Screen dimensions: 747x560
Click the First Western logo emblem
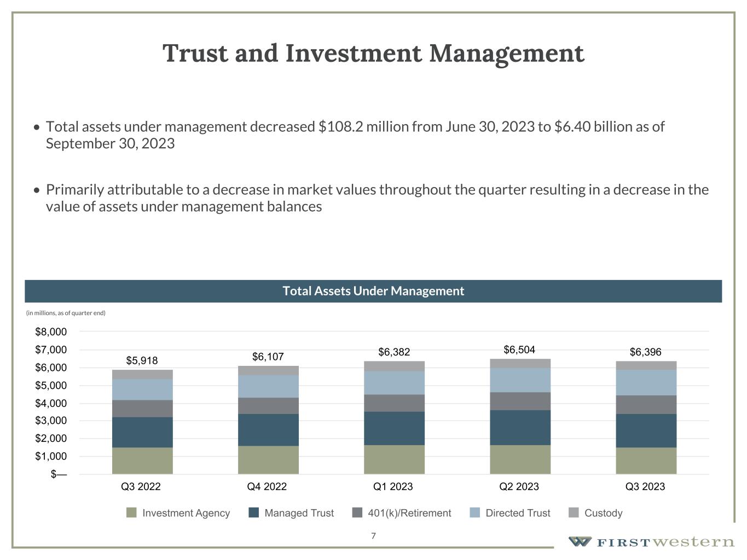pyautogui.click(x=580, y=541)
